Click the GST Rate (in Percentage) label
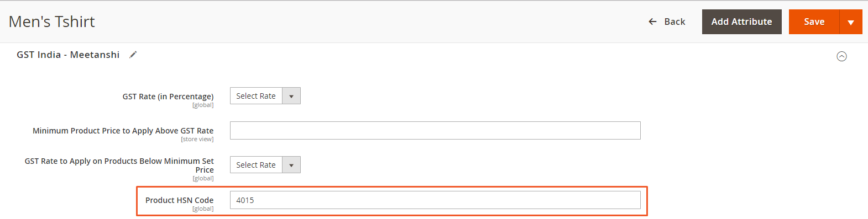Image resolution: width=868 pixels, height=219 pixels. click(168, 97)
